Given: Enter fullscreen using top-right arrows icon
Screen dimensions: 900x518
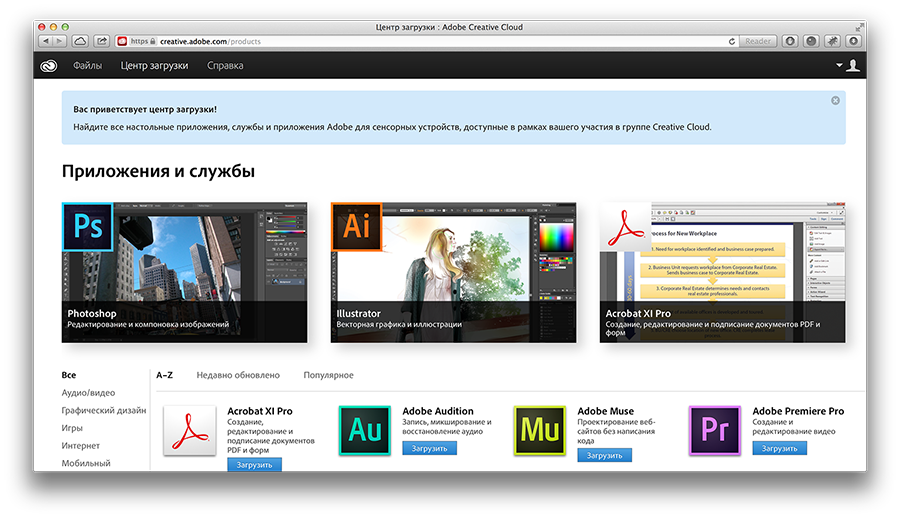Looking at the screenshot, I should coord(859,27).
